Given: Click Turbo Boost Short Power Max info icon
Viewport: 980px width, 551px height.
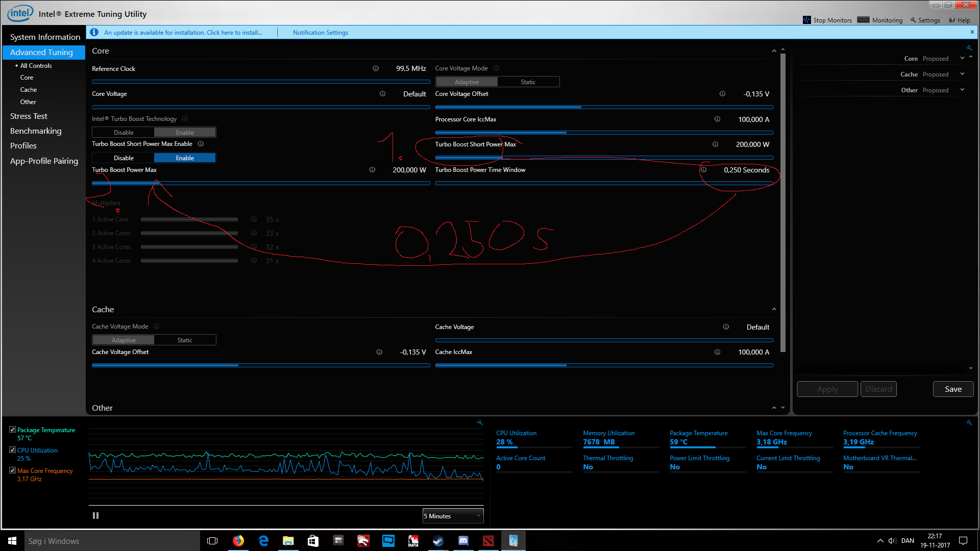Looking at the screenshot, I should (x=715, y=144).
